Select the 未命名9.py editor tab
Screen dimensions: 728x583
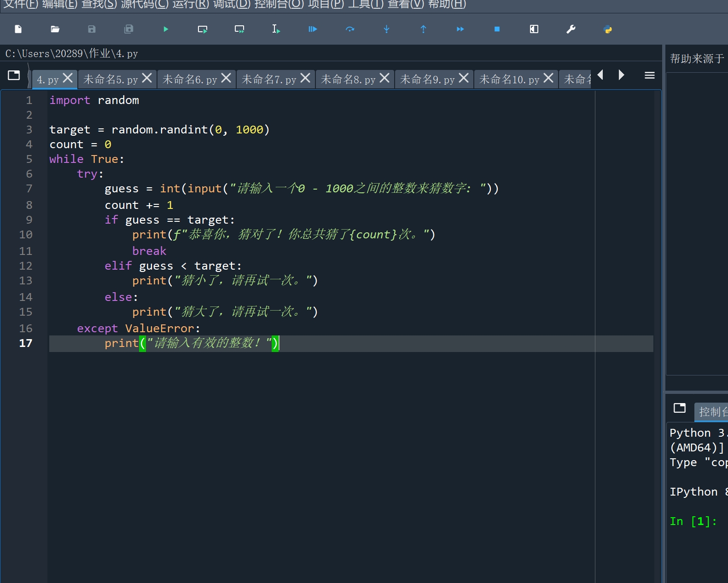click(427, 80)
